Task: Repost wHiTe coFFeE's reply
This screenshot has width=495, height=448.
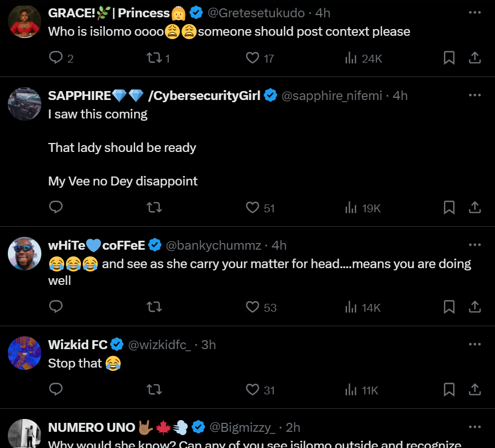Action: coord(154,307)
